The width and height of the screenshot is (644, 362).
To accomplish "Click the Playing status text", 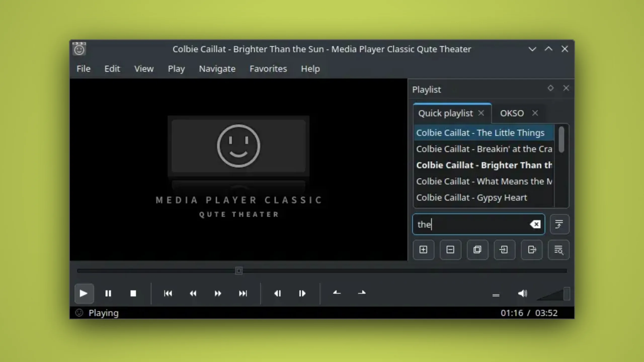I will pyautogui.click(x=103, y=313).
